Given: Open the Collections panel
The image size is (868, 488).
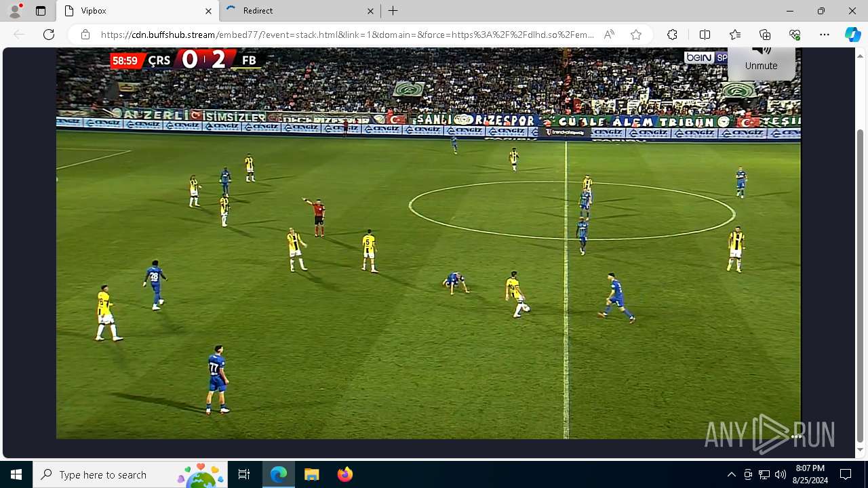Looking at the screenshot, I should tap(765, 35).
